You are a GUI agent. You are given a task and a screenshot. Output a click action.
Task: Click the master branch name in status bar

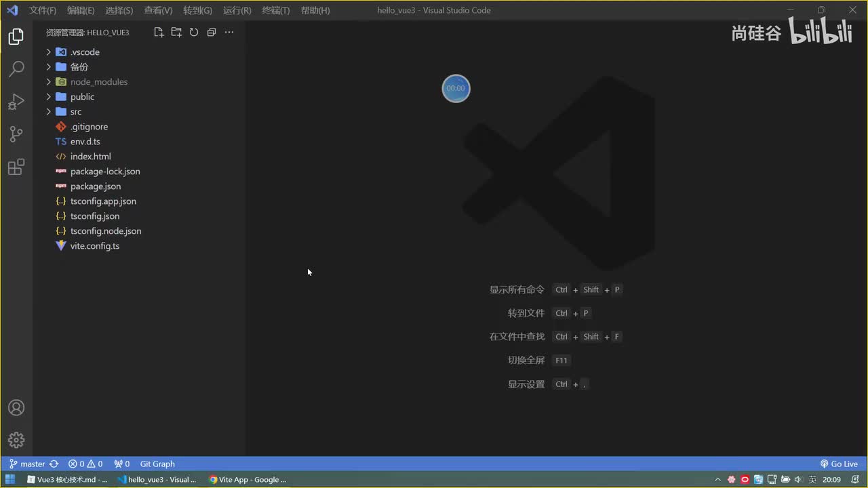[33, 464]
